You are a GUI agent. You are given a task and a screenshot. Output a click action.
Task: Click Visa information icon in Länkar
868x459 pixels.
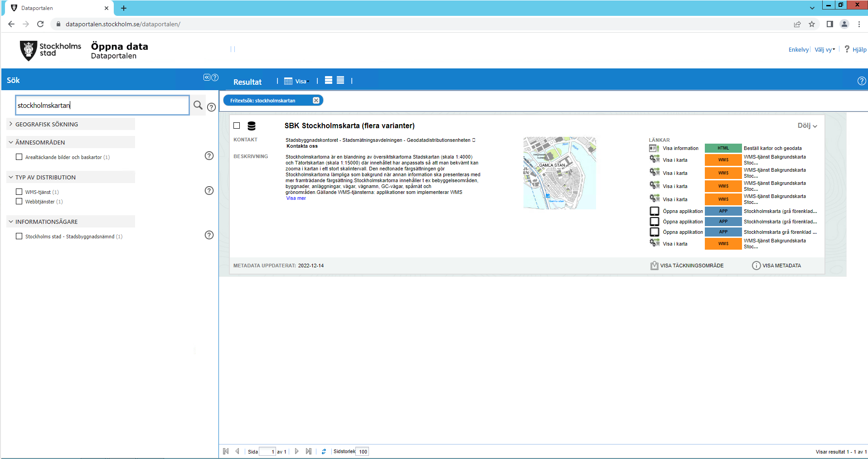(654, 148)
